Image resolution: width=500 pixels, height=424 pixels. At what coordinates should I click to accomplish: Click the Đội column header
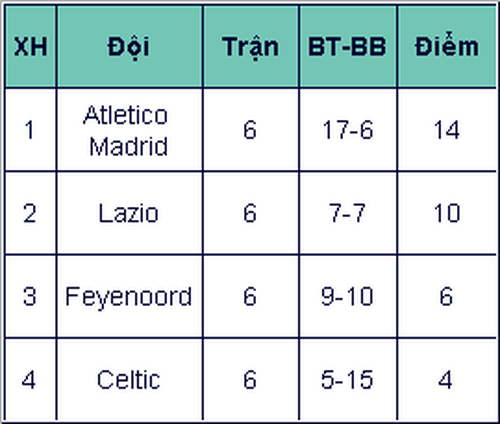point(130,46)
